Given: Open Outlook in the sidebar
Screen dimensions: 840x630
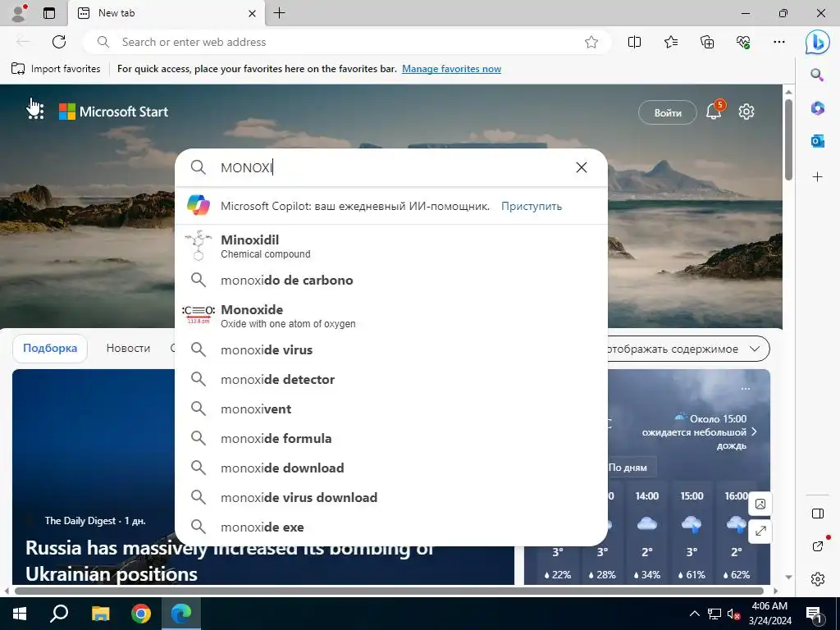Looking at the screenshot, I should (817, 141).
